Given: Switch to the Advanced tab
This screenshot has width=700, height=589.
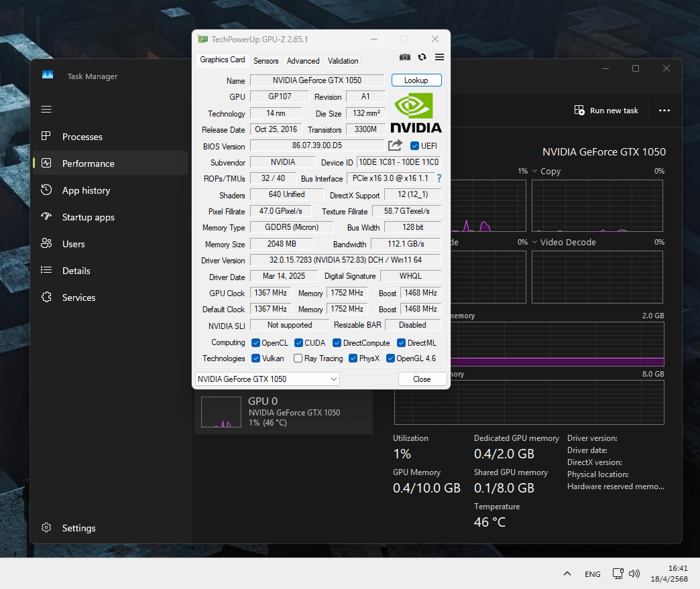Looking at the screenshot, I should 303,61.
